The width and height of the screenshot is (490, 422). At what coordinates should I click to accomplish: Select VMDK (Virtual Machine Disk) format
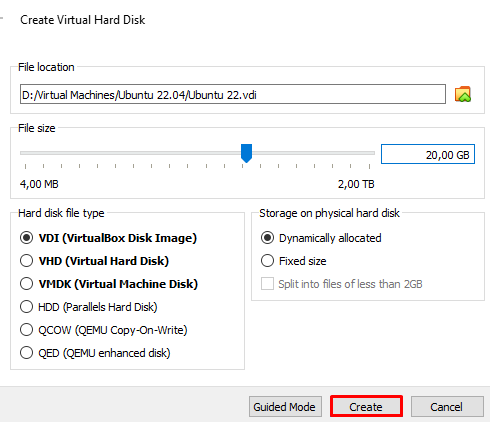pos(26,284)
